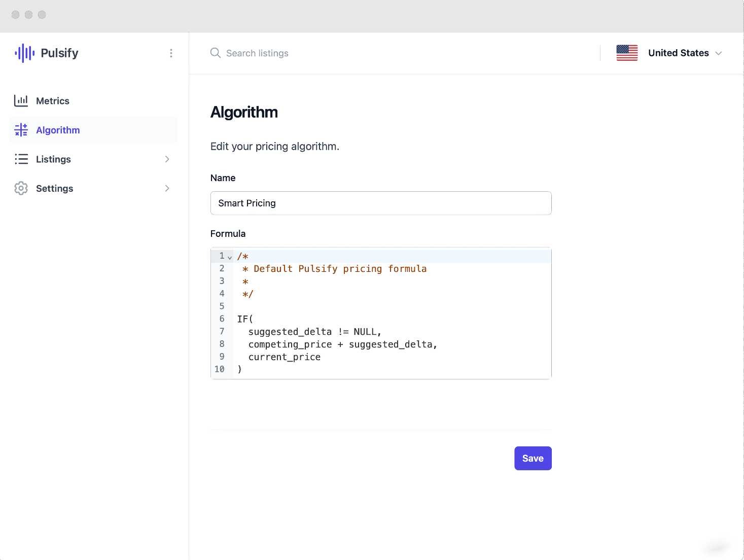Click line number 10 in gutter
This screenshot has height=560, width=744.
[x=219, y=369]
